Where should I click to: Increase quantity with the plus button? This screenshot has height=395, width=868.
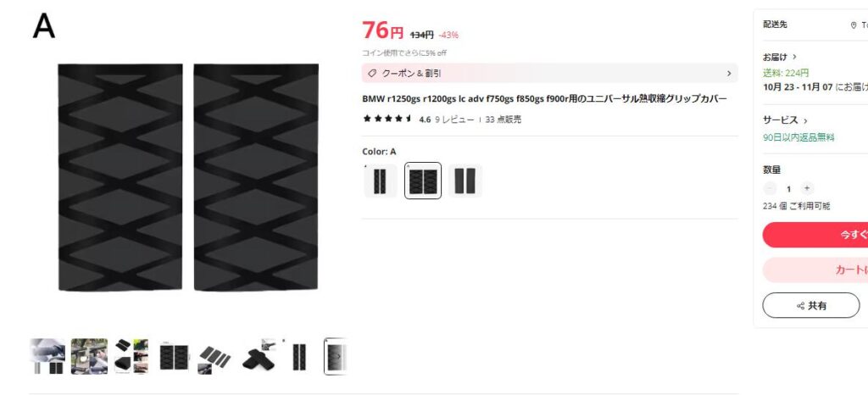[807, 189]
